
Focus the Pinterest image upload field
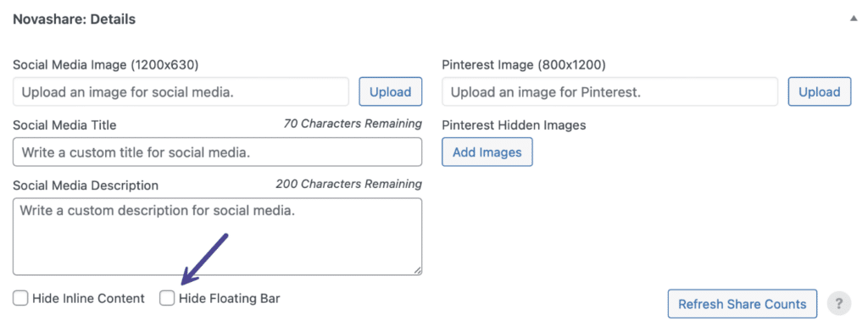coord(610,91)
